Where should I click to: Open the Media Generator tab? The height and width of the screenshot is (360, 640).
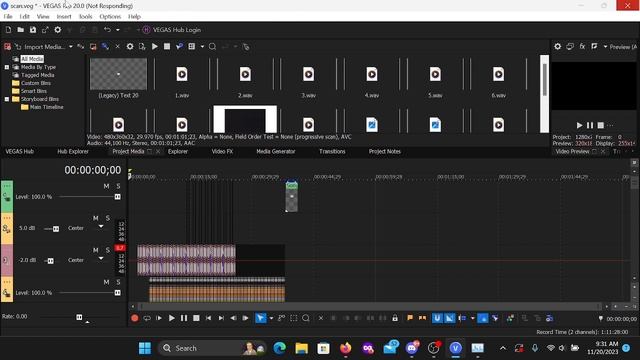(x=276, y=151)
